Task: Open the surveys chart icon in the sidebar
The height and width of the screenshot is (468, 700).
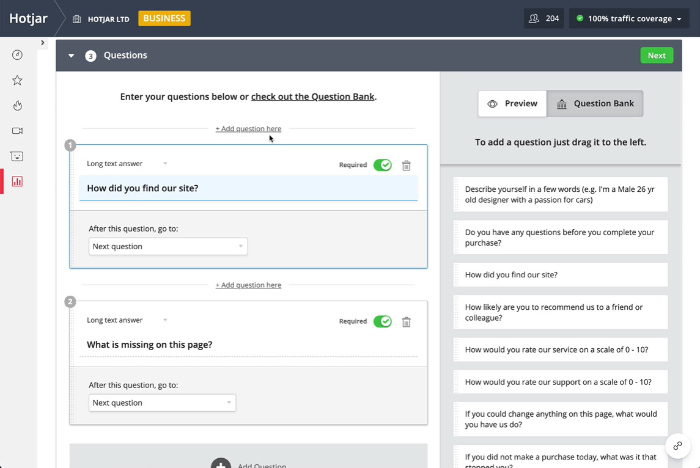Action: (x=17, y=182)
